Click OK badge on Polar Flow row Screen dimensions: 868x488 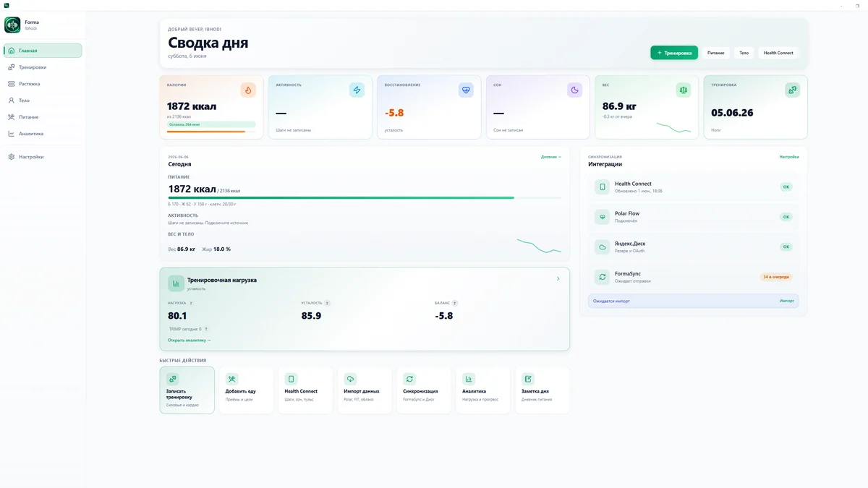(786, 217)
